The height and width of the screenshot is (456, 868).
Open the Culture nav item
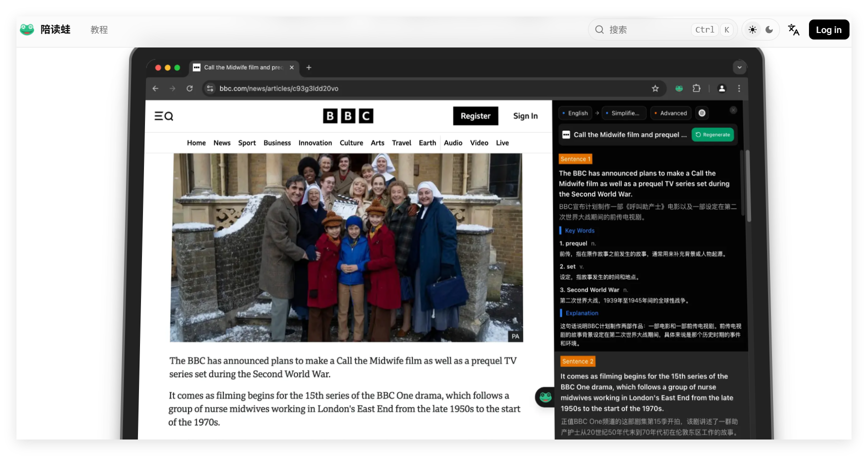[351, 143]
